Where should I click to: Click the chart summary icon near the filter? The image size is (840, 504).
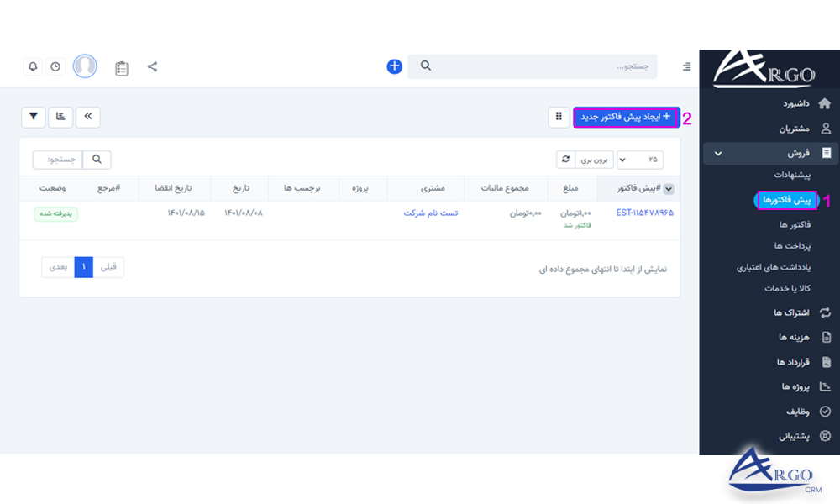coord(60,117)
